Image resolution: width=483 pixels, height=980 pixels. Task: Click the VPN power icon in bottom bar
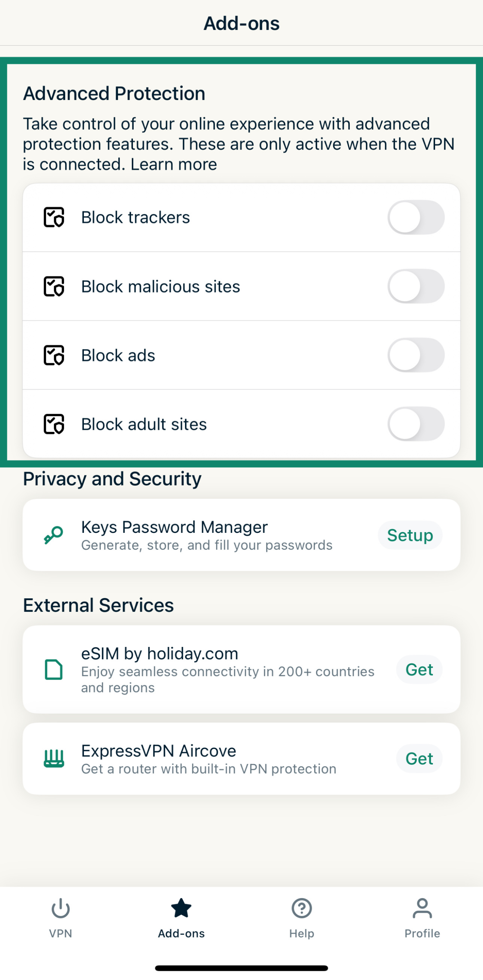[x=60, y=909]
